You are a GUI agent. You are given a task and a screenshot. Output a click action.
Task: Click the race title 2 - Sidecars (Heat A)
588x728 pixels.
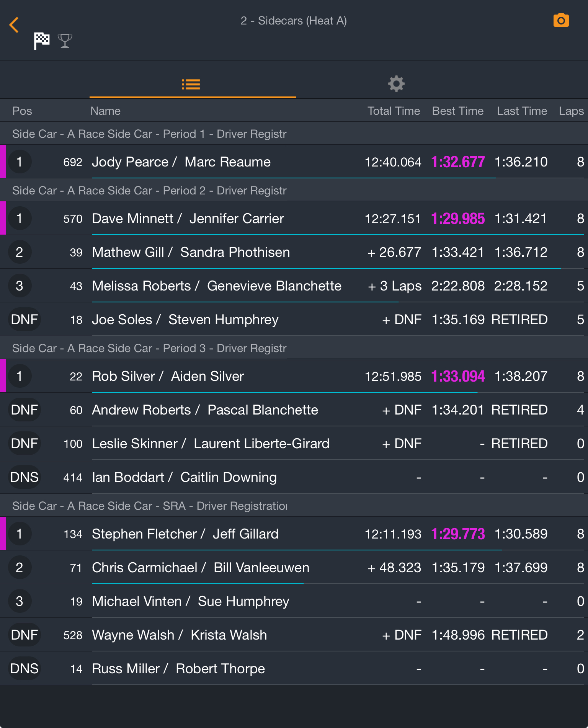click(x=294, y=21)
